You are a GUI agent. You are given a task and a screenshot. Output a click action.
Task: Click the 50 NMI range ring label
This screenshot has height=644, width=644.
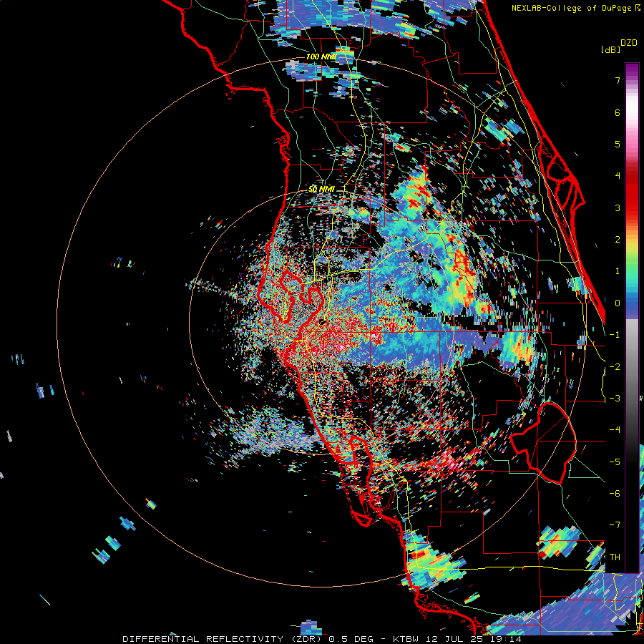tap(321, 190)
